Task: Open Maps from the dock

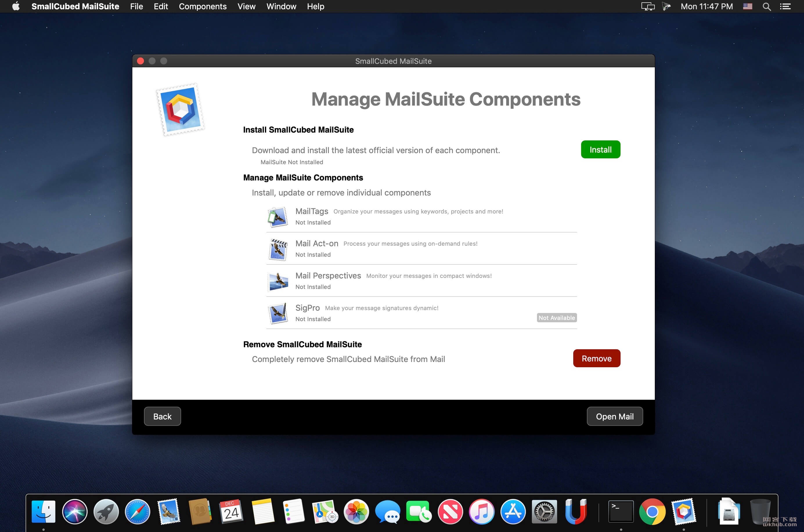Action: coord(325,511)
